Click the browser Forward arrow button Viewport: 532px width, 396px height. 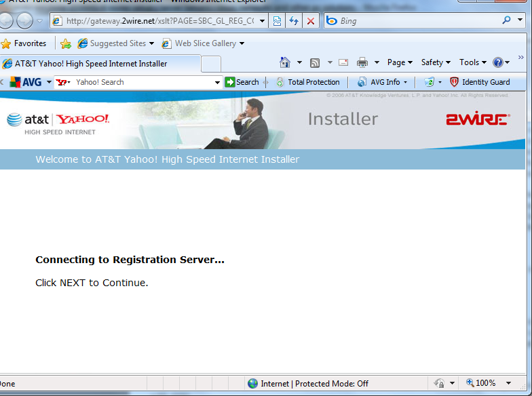click(24, 20)
